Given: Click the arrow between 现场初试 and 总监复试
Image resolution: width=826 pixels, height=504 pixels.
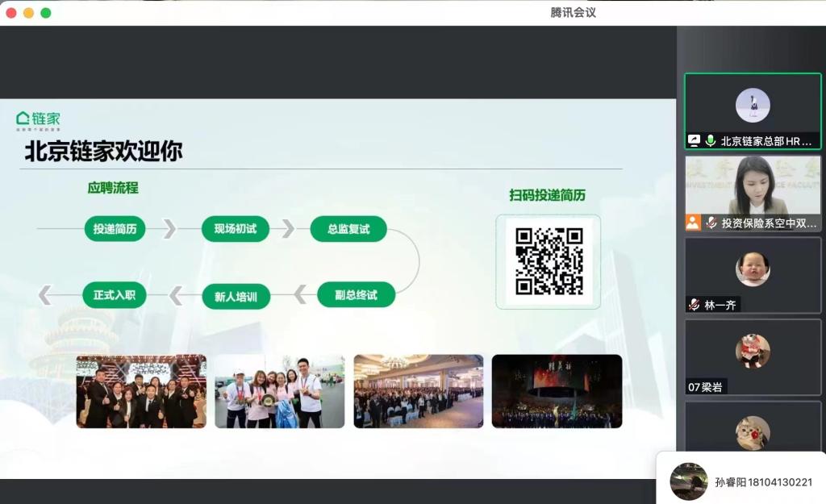Looking at the screenshot, I should tap(287, 229).
